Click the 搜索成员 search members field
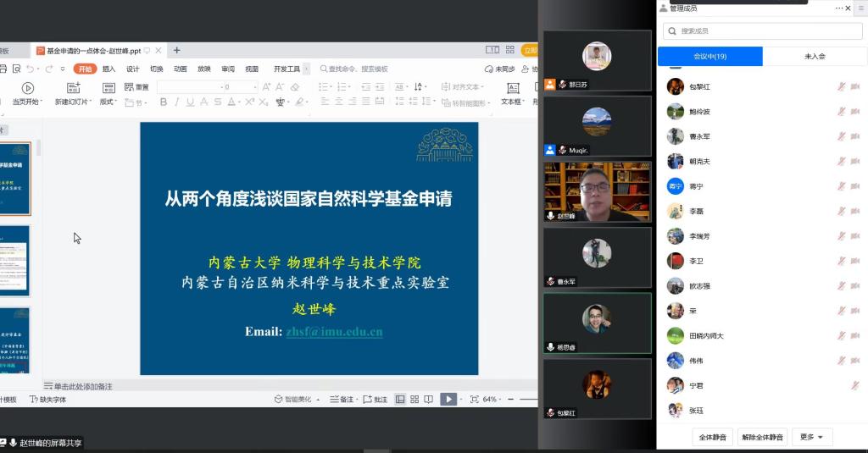The height and width of the screenshot is (453, 868). (x=762, y=31)
